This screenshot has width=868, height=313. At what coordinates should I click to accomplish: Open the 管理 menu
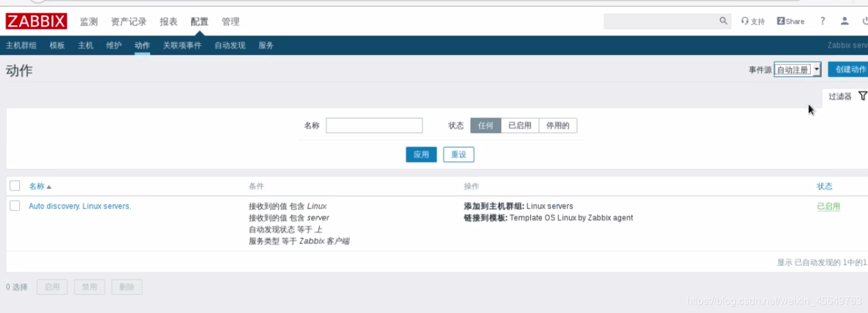231,21
